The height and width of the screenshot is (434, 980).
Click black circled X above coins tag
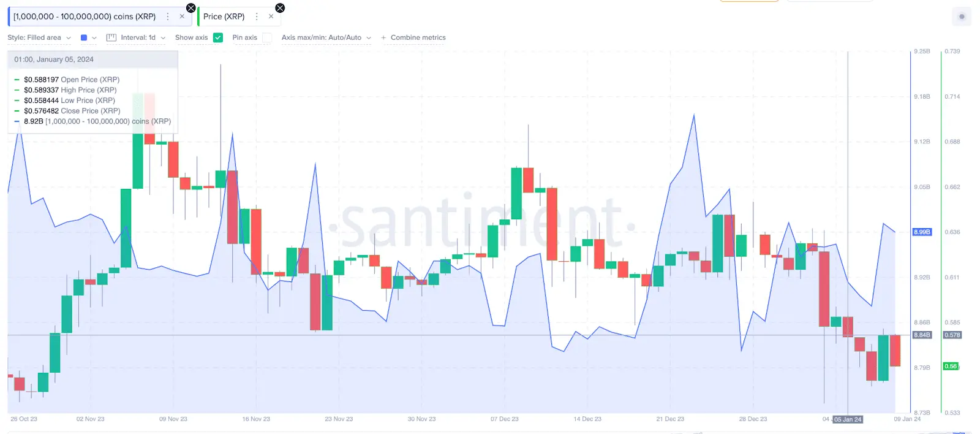(x=191, y=8)
